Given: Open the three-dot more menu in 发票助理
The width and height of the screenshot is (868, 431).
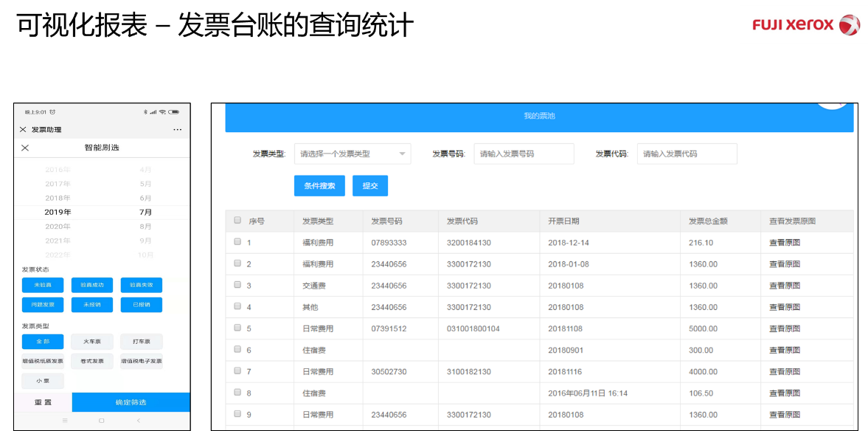Looking at the screenshot, I should (177, 130).
